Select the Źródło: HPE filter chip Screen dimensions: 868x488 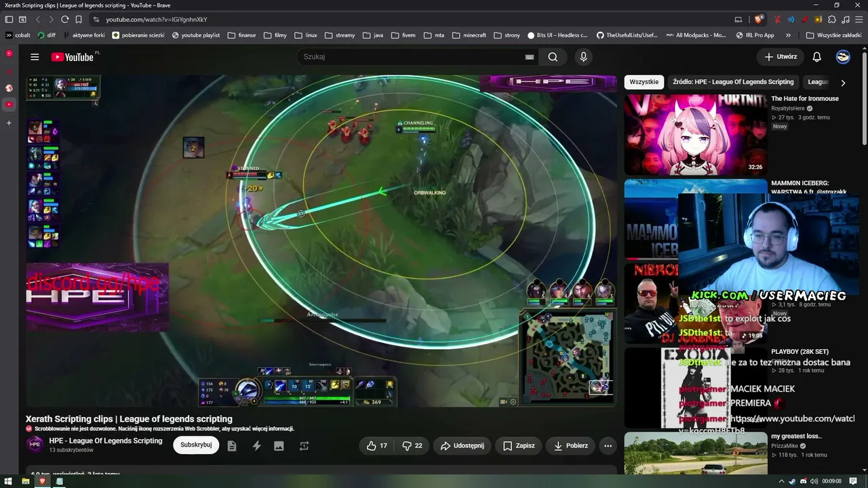point(733,82)
